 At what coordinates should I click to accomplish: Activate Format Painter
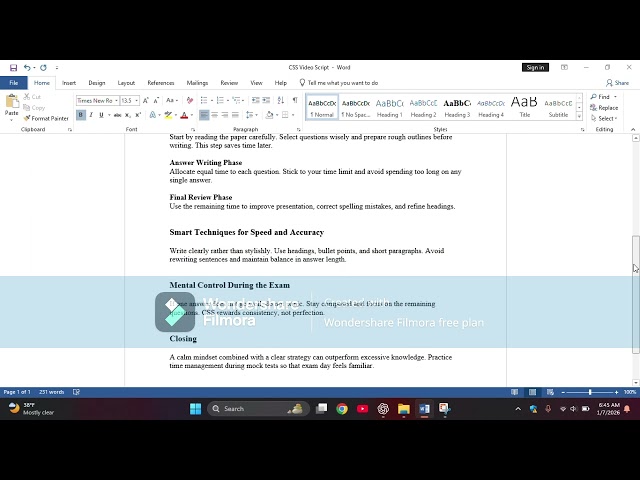click(46, 118)
